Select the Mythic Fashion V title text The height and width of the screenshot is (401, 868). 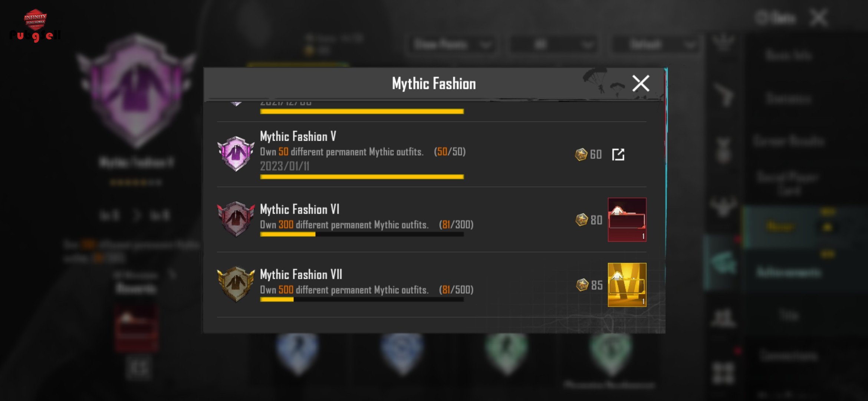pyautogui.click(x=298, y=136)
